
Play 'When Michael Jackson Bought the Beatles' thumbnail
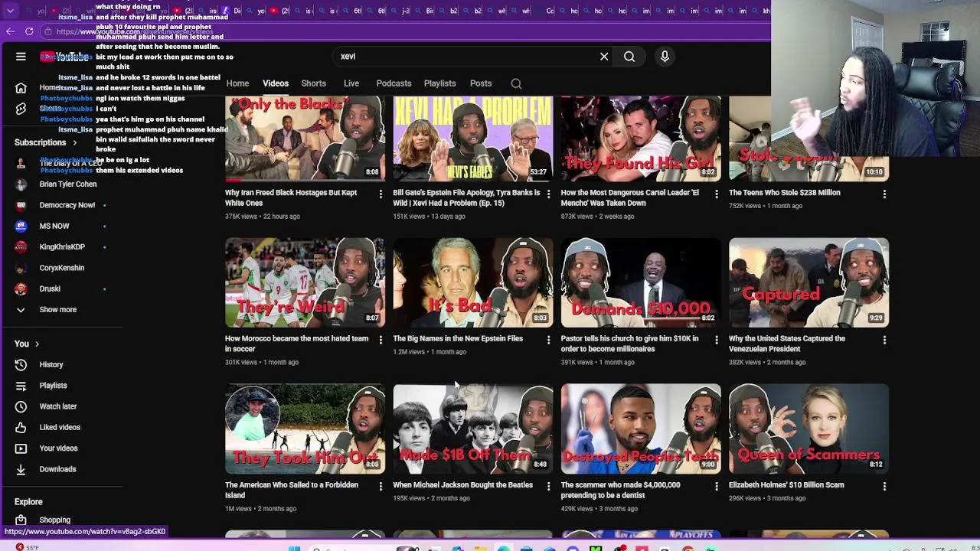click(x=472, y=429)
